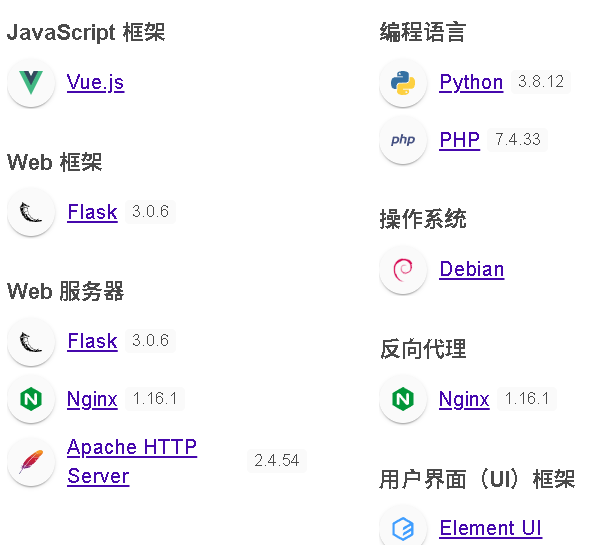Open the Flask link under Web 服务器
Screen dimensions: 604x545
click(x=92, y=341)
